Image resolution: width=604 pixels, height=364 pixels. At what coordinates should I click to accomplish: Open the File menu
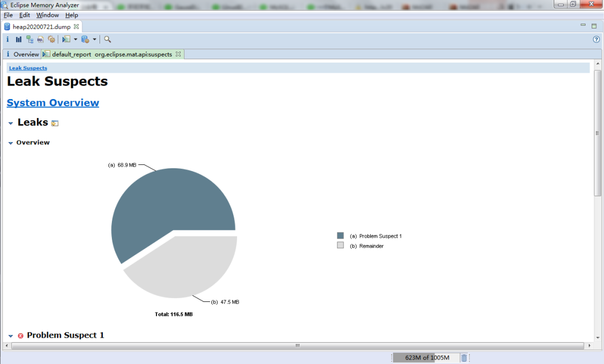(8, 15)
